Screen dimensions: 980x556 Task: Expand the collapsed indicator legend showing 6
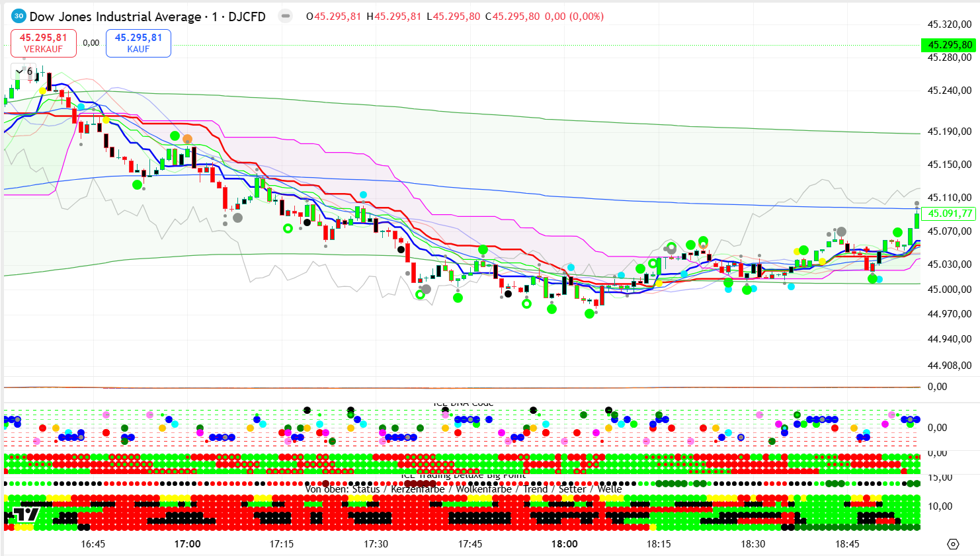(24, 71)
